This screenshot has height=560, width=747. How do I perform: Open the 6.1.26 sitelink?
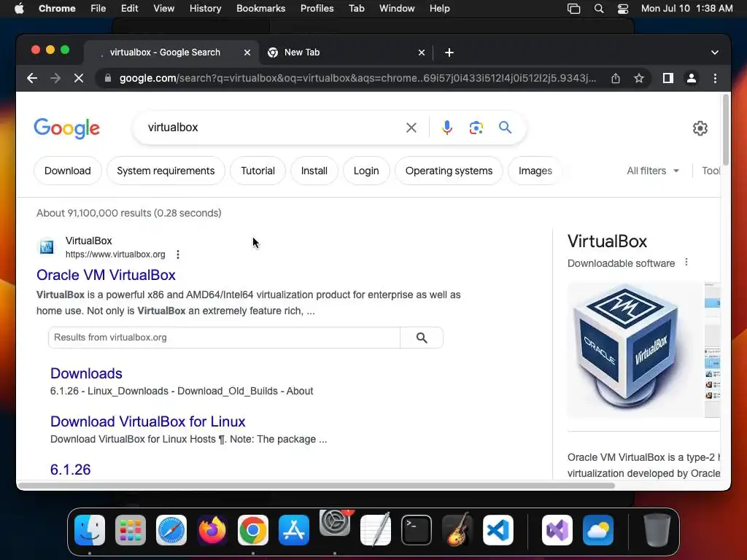pos(71,470)
